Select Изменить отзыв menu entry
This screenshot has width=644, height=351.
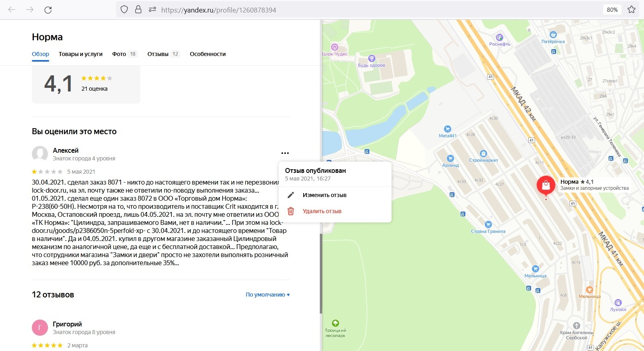point(335,195)
